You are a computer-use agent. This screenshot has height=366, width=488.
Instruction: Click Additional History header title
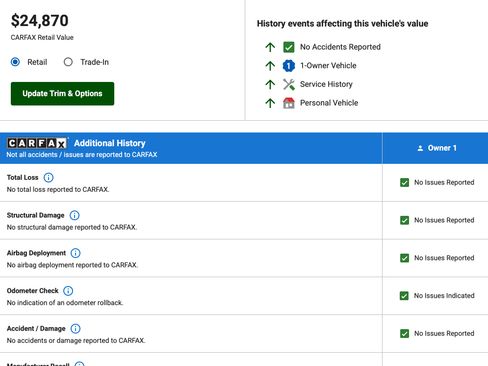tap(110, 143)
